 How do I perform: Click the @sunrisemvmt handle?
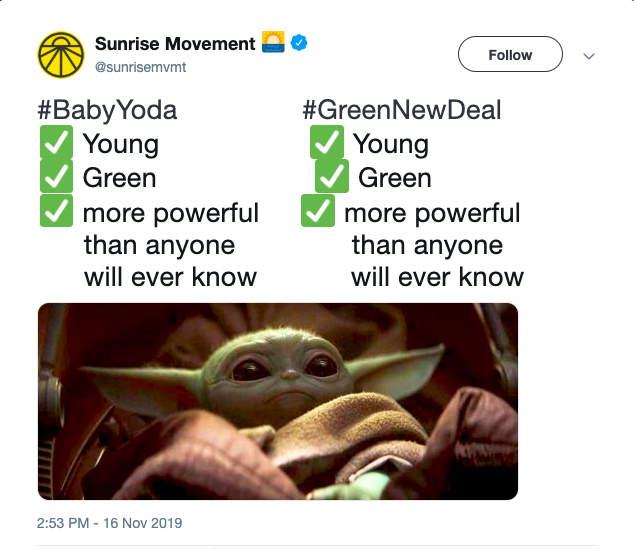tap(140, 67)
